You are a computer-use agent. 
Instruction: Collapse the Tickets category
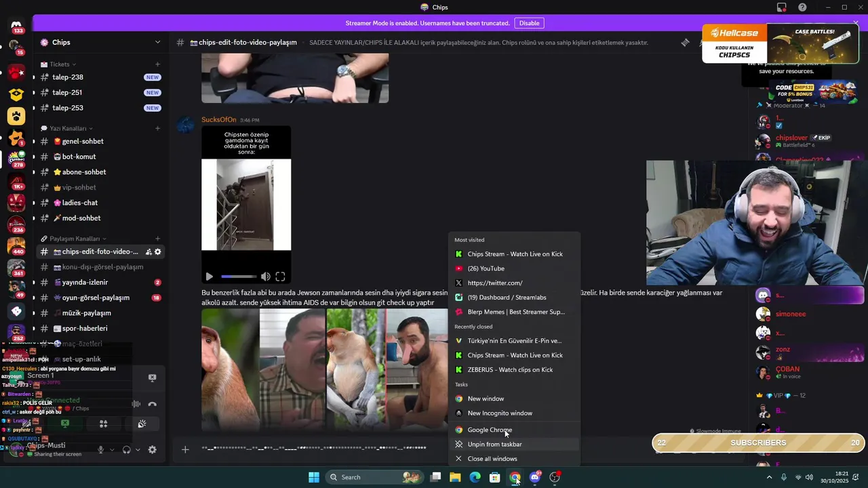[60, 64]
